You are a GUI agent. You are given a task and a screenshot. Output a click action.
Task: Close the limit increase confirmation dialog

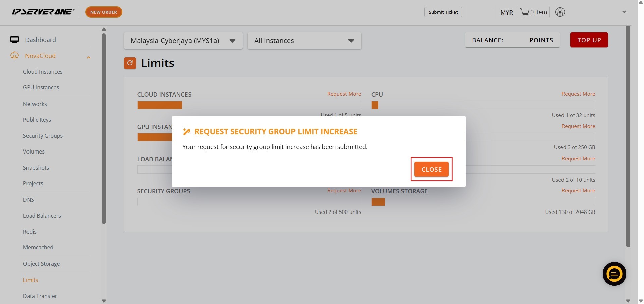(x=431, y=169)
